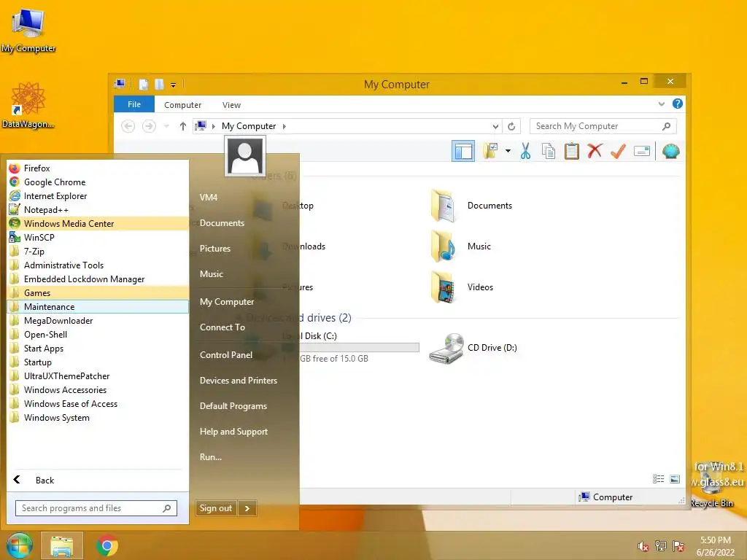The height and width of the screenshot is (560, 747).
Task: Expand the Administrative Tools folder
Action: click(x=98, y=265)
